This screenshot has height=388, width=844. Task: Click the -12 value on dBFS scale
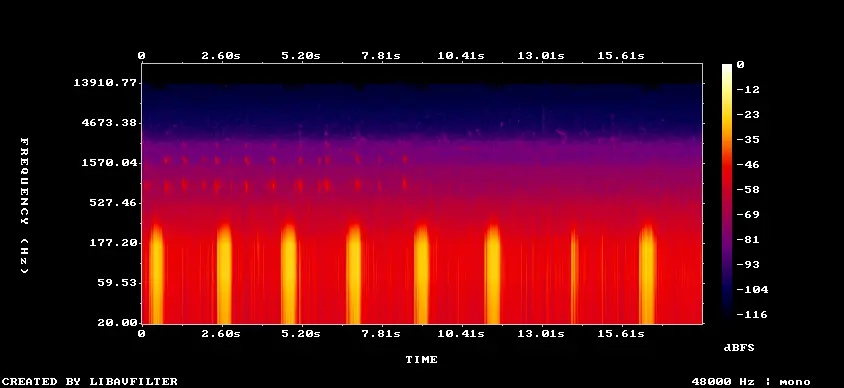point(748,89)
